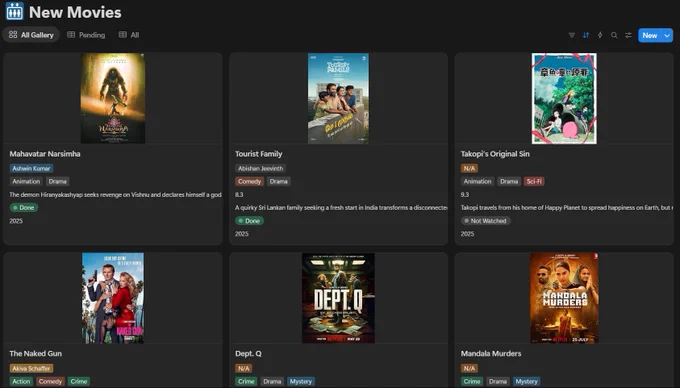This screenshot has width=680, height=388.
Task: Click the Akiva Schaffer director tag
Action: [x=31, y=368]
